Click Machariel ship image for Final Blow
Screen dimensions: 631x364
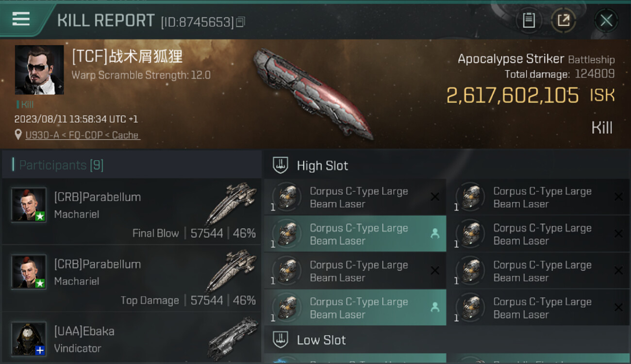coord(231,204)
